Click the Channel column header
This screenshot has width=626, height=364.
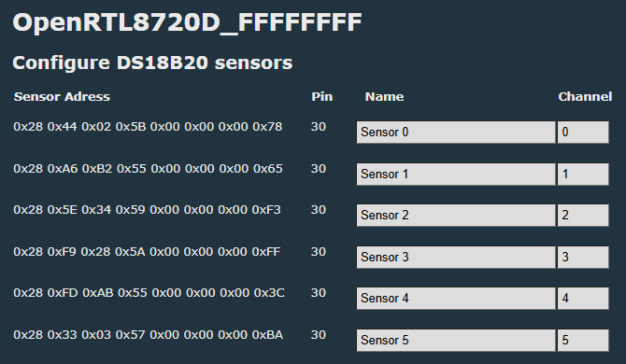[585, 96]
